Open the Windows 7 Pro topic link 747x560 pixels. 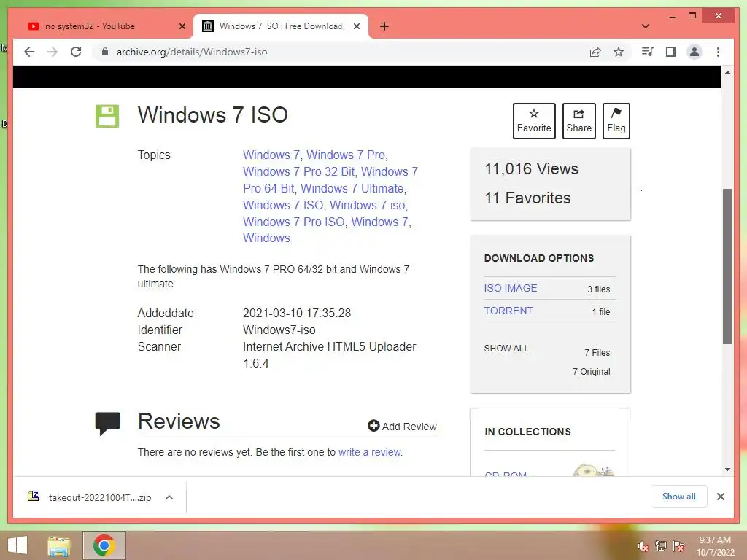click(346, 155)
